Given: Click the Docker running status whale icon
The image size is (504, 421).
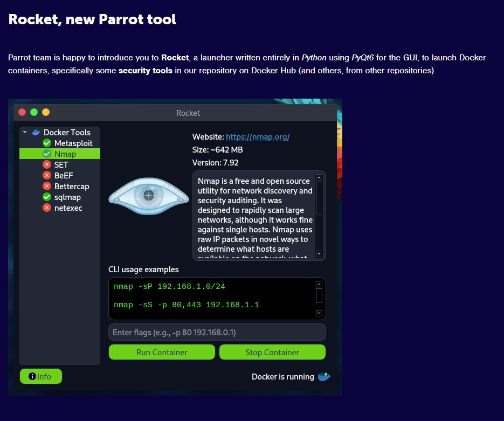Looking at the screenshot, I should click(324, 376).
